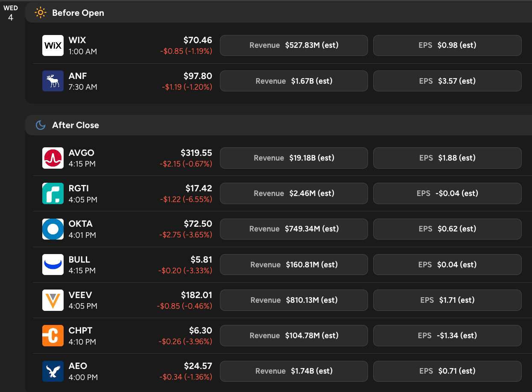Open the BULL logo icon

point(53,265)
